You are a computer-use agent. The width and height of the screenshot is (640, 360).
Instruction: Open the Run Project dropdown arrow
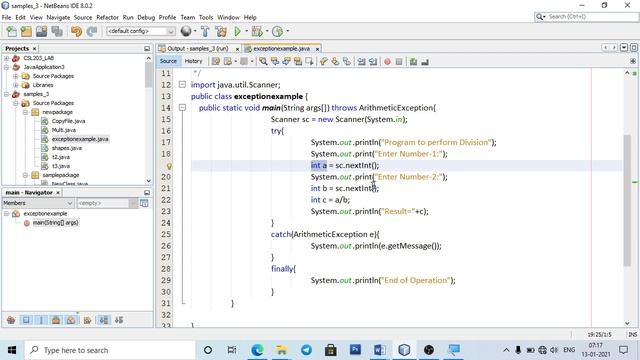[x=247, y=31]
